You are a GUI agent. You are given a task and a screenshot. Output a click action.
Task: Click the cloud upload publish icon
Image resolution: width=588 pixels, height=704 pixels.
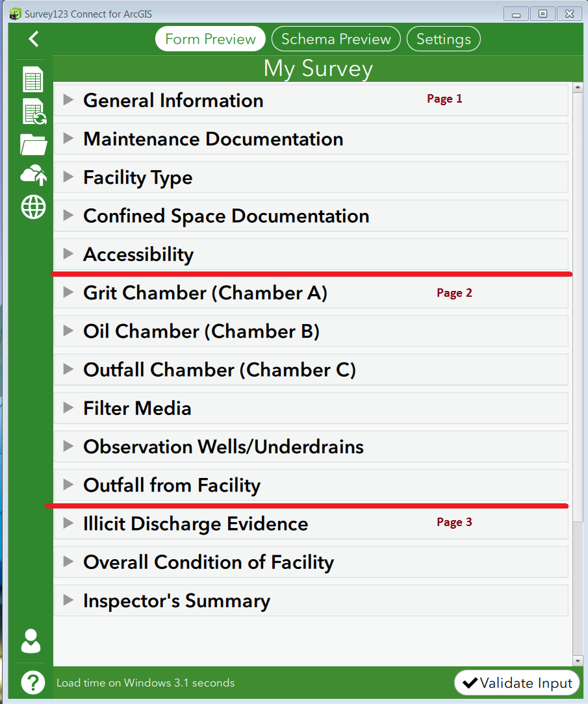(x=34, y=175)
